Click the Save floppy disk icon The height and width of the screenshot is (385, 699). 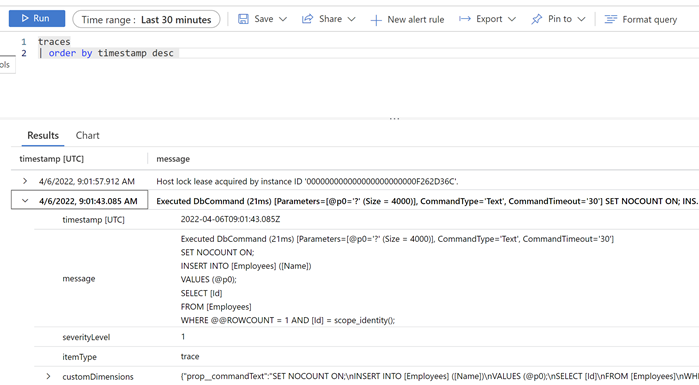[243, 19]
